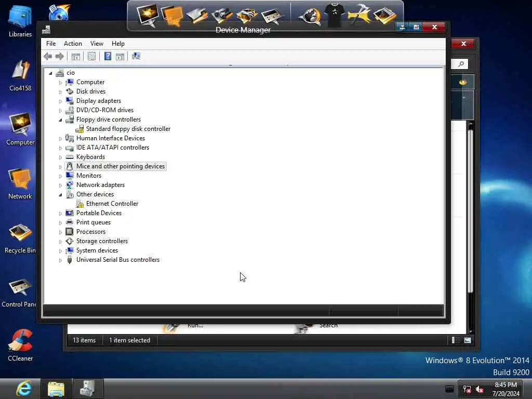Click the Processors chip icon

point(70,232)
